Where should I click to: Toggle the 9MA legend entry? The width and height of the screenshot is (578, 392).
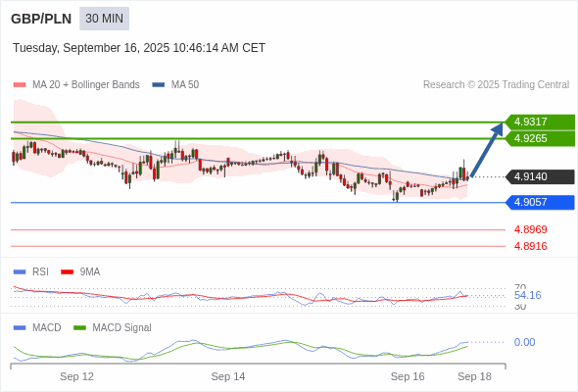point(80,271)
